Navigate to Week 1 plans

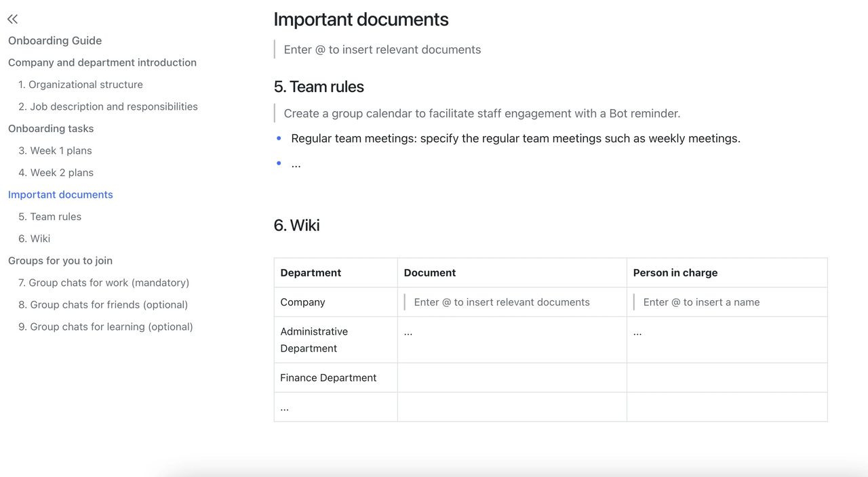pos(55,150)
